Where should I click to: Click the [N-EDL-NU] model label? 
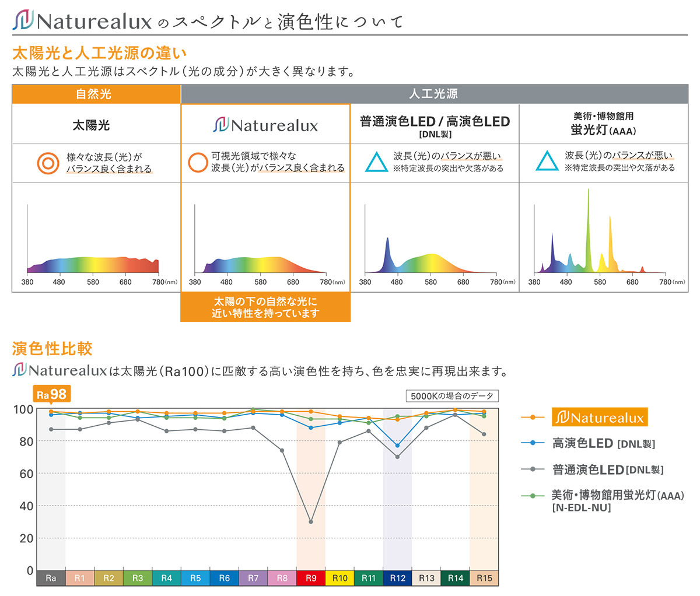[x=581, y=508]
